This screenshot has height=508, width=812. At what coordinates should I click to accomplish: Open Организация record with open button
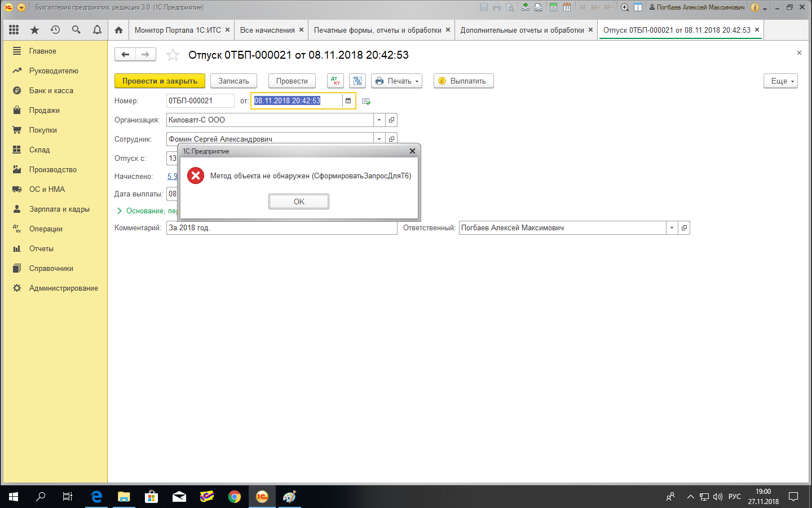391,120
